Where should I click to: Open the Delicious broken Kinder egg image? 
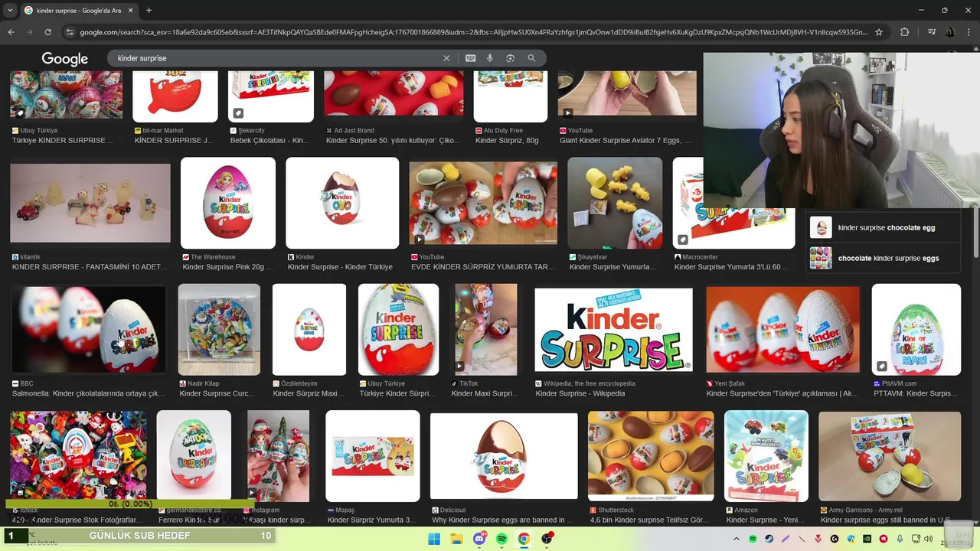[x=504, y=456]
